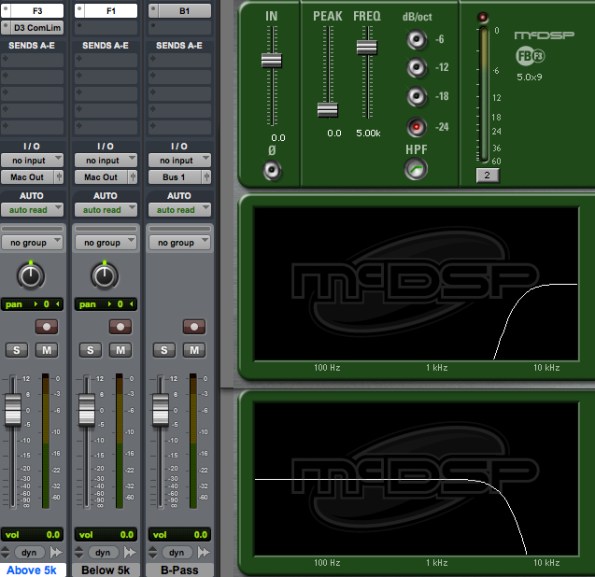595x577 pixels.
Task: Toggle the HPF filter mode button
Action: click(416, 169)
